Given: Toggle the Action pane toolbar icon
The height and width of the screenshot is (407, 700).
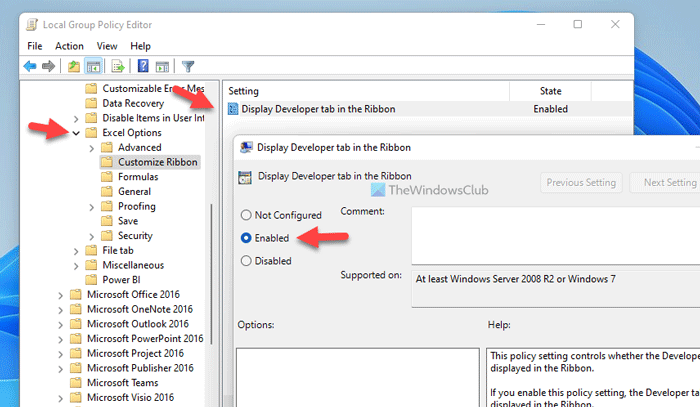Looking at the screenshot, I should [x=162, y=66].
